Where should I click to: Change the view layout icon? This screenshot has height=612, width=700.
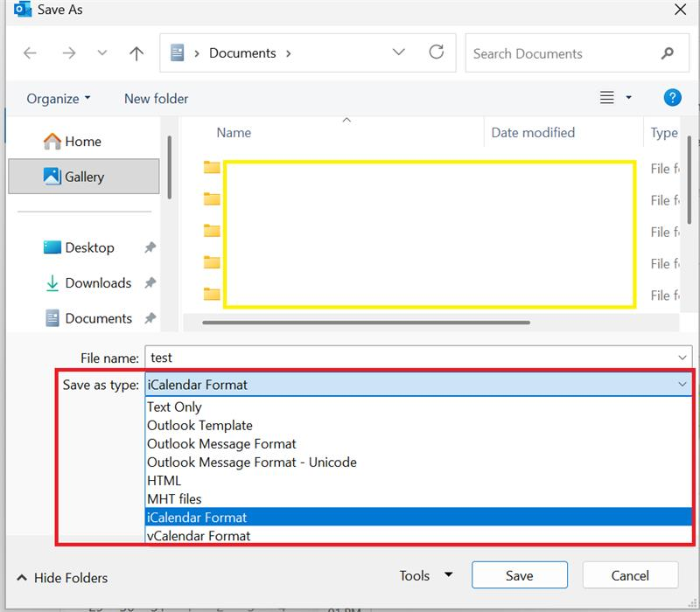(x=606, y=97)
